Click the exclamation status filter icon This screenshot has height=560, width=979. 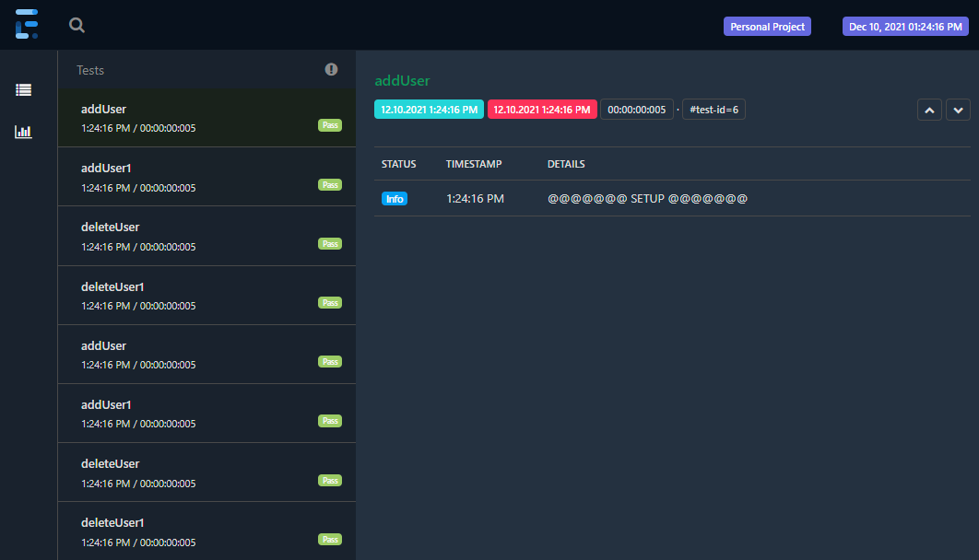(331, 69)
